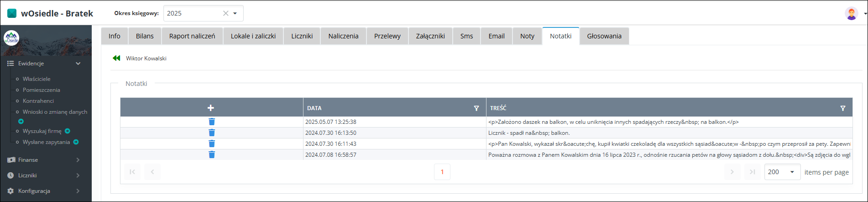Select page 1 in the pager
Screen dimensions: 868x202
(442, 172)
